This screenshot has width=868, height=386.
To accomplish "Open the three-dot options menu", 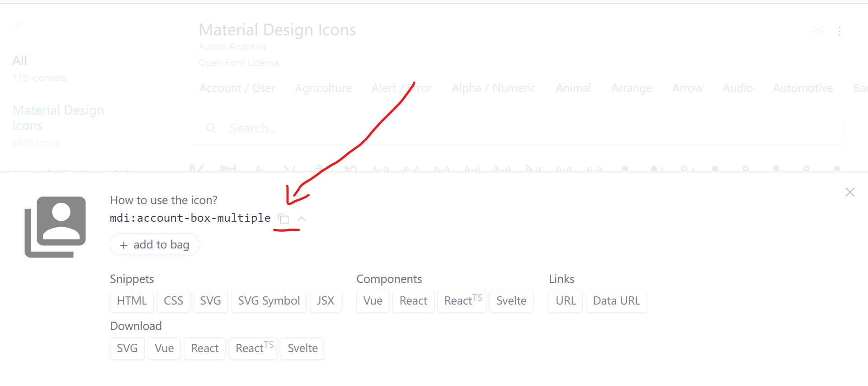I will point(840,31).
